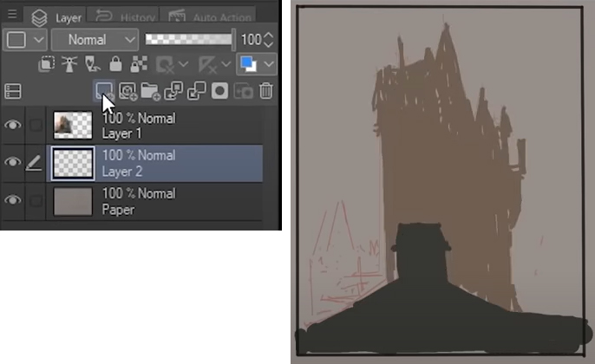Toggle the Lock Layer padlock
The height and width of the screenshot is (364, 595).
point(115,64)
